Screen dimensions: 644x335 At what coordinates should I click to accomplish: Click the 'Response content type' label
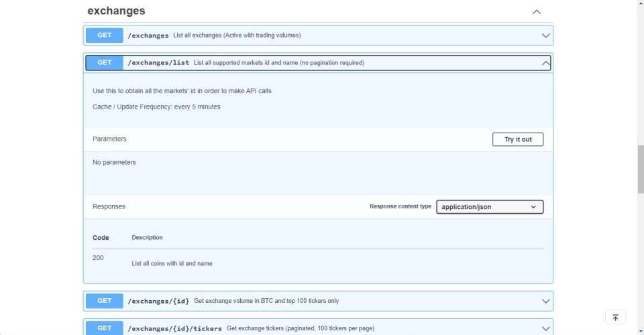pos(400,206)
